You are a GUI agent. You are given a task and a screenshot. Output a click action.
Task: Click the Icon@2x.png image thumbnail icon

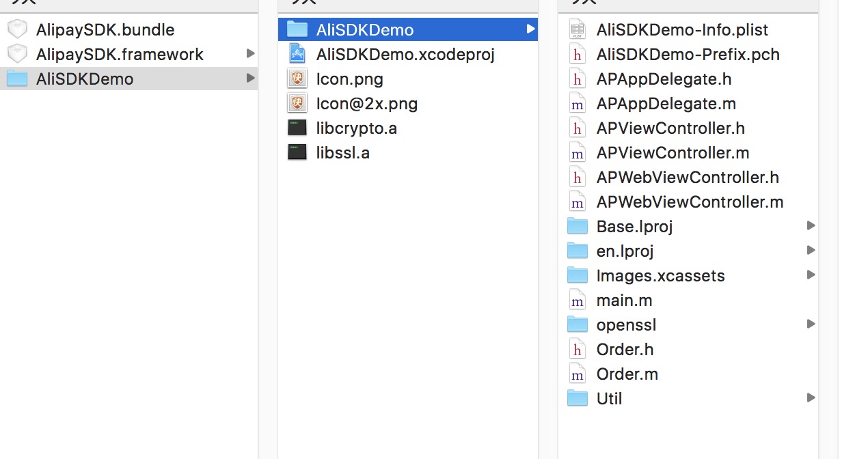tap(297, 103)
